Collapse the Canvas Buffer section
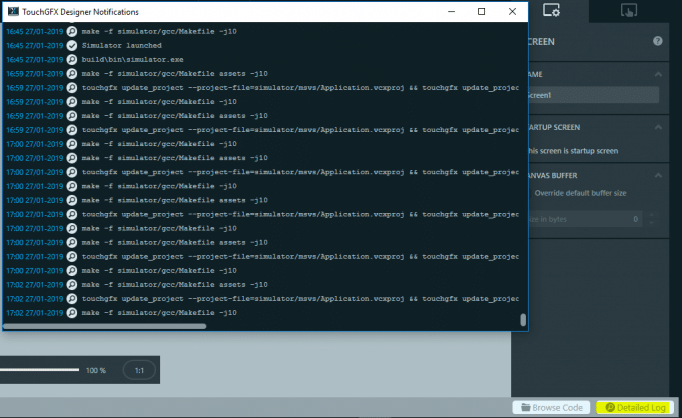Viewport: 682px width, 418px height. 657,175
